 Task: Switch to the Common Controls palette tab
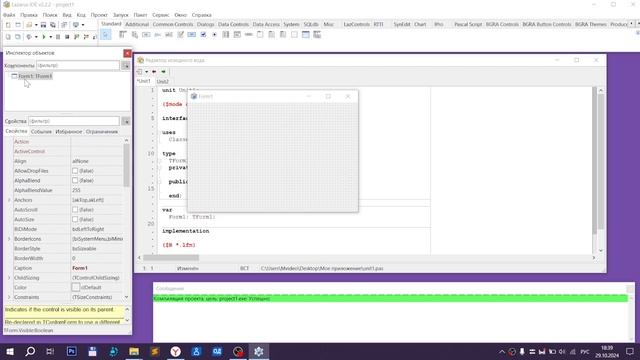[173, 24]
